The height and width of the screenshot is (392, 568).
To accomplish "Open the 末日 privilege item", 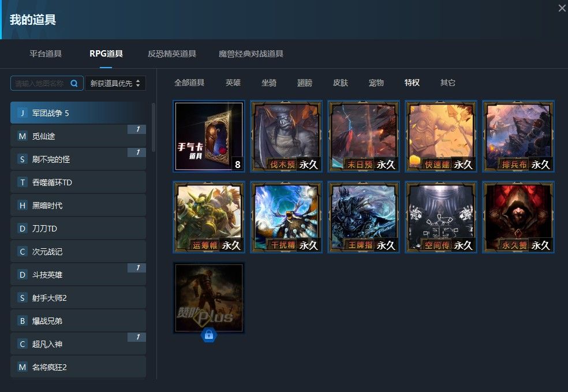I will coord(364,136).
